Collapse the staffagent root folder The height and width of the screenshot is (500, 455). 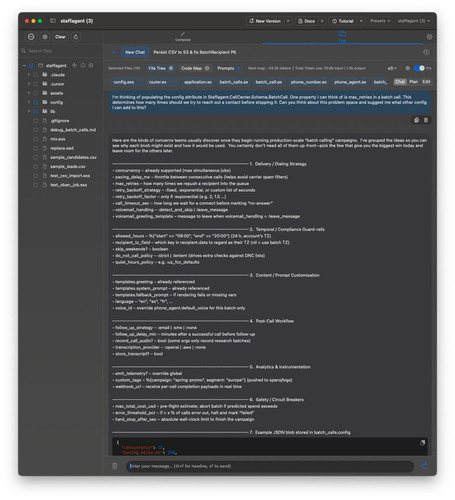click(24, 65)
